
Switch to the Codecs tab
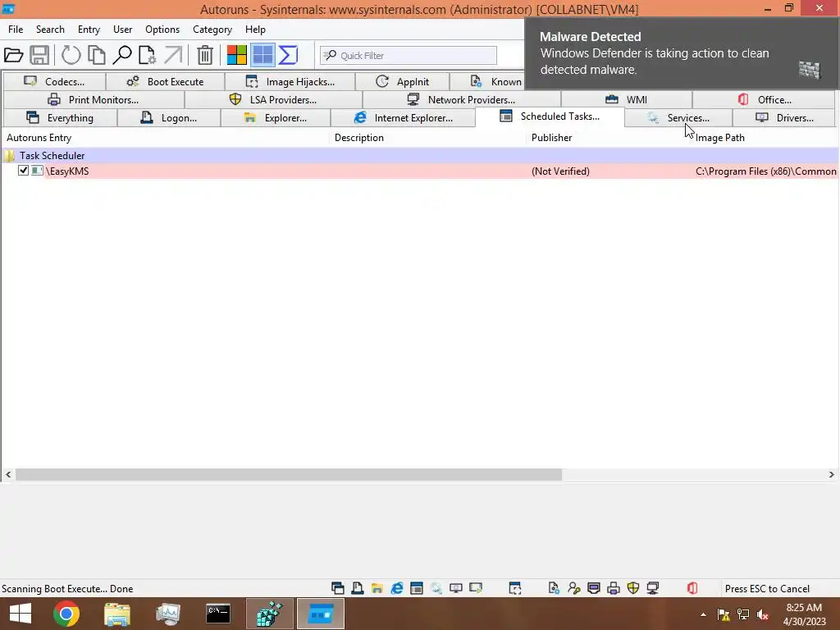[x=55, y=81]
